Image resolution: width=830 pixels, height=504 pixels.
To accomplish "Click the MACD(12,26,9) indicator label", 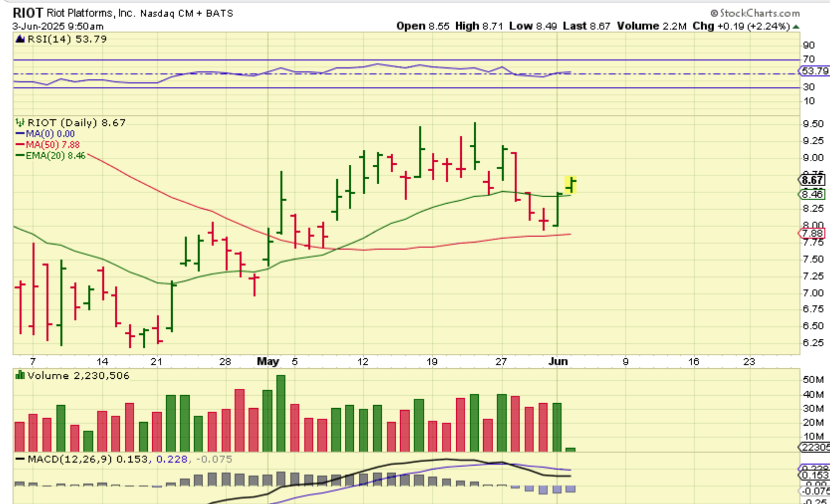I will [69, 460].
